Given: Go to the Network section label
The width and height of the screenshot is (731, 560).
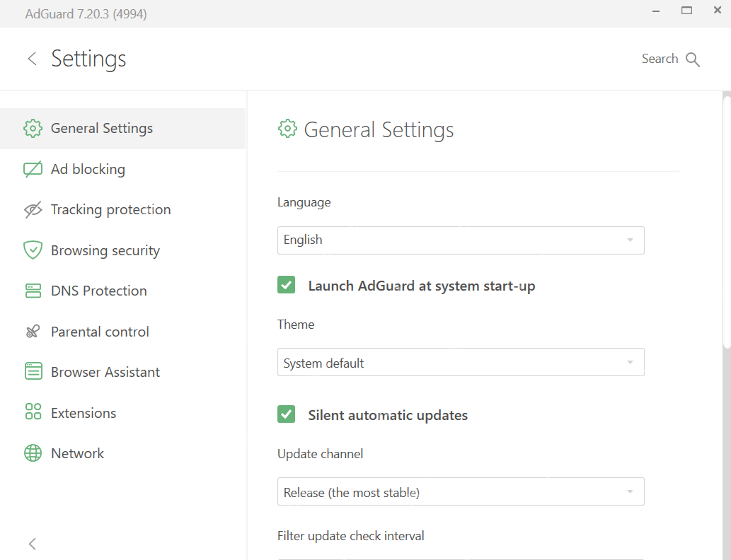Looking at the screenshot, I should coord(77,453).
